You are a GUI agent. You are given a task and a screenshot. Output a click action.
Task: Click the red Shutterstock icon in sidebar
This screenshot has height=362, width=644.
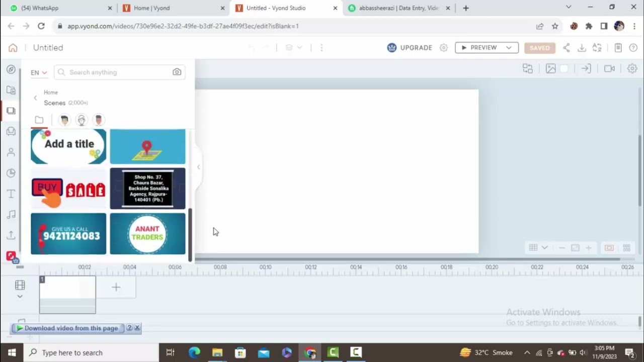point(11,256)
